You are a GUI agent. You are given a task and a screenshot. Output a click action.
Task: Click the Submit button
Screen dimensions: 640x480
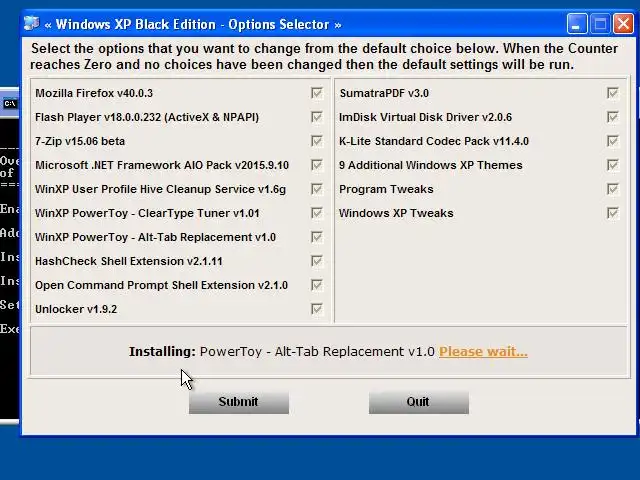(x=239, y=402)
